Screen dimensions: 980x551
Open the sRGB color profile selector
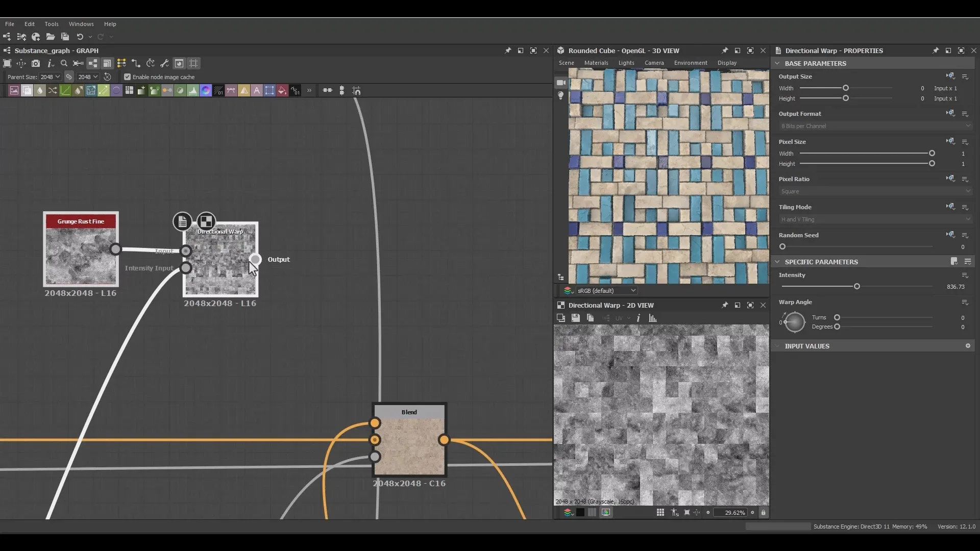coord(606,290)
